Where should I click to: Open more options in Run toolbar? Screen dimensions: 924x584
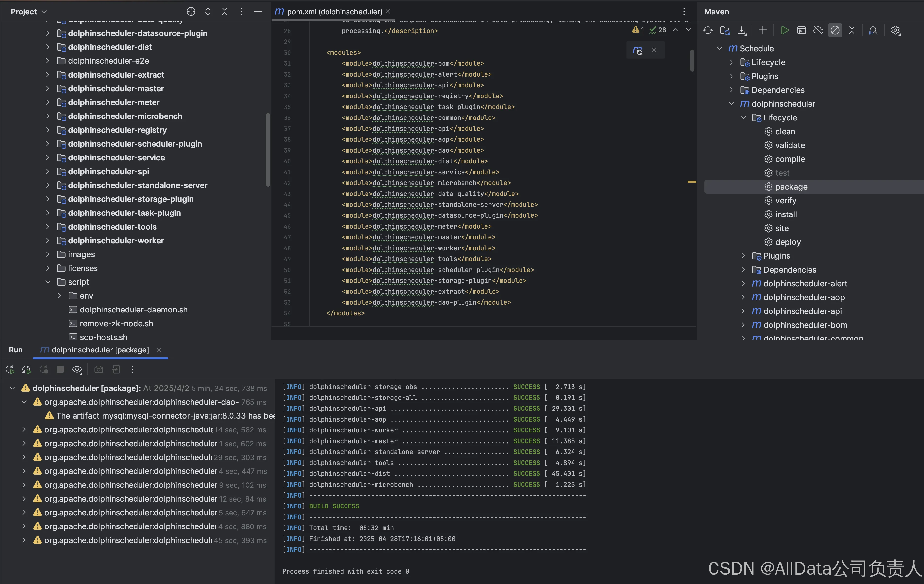pyautogui.click(x=132, y=370)
